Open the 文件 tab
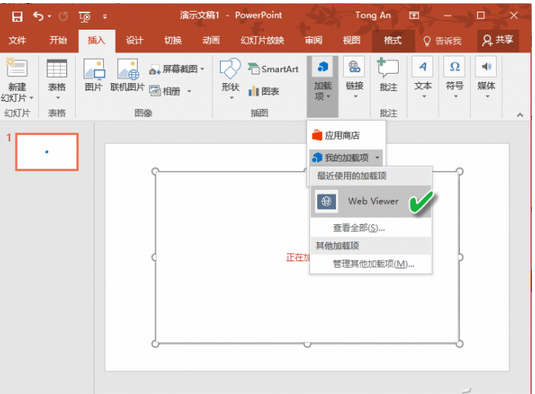The height and width of the screenshot is (394, 535). pos(17,40)
